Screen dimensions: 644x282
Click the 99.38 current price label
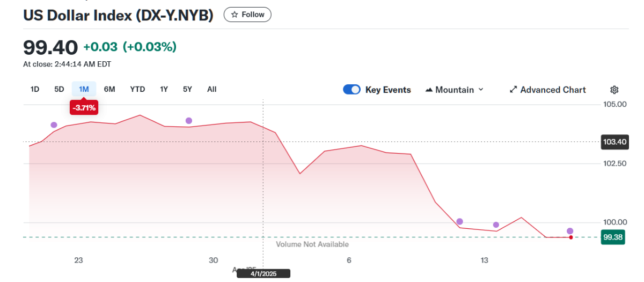coord(613,237)
